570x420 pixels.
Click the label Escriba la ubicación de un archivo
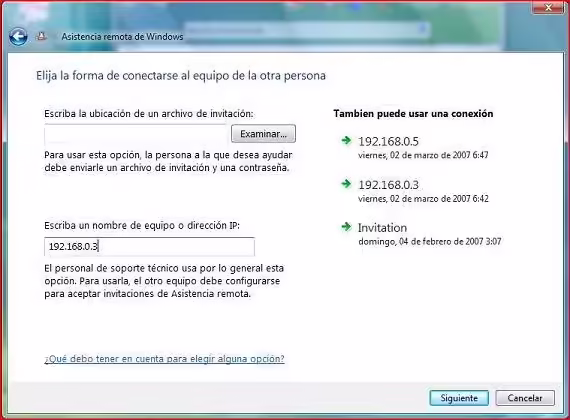coord(149,114)
